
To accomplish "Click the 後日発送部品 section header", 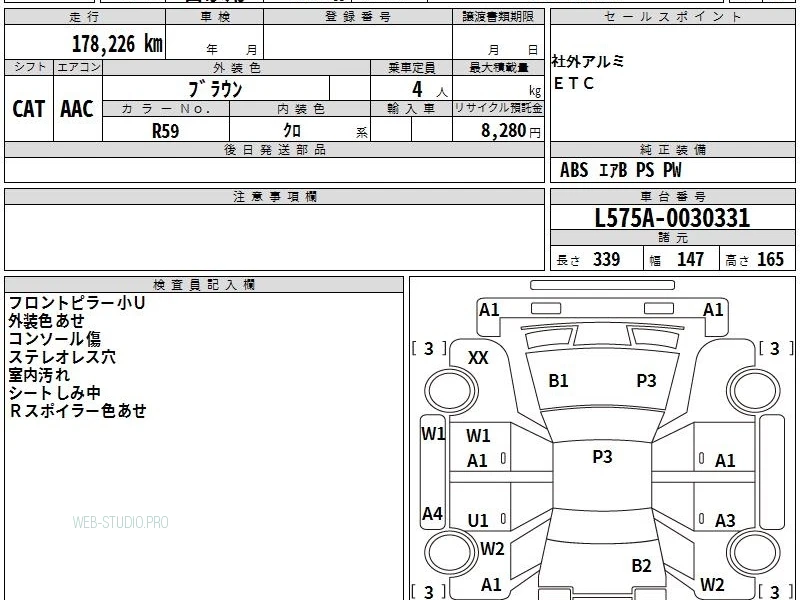I will coord(274,149).
